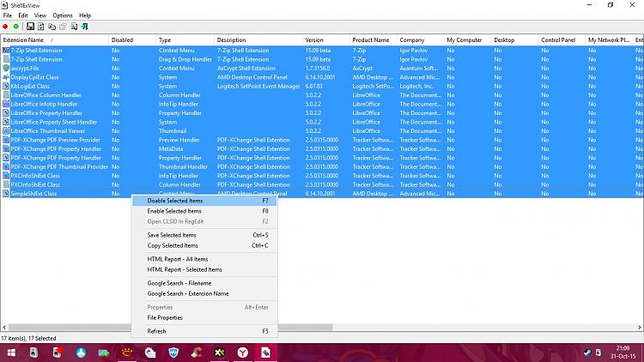The width and height of the screenshot is (644, 362).
Task: Click the status bar item count text
Action: (28, 339)
